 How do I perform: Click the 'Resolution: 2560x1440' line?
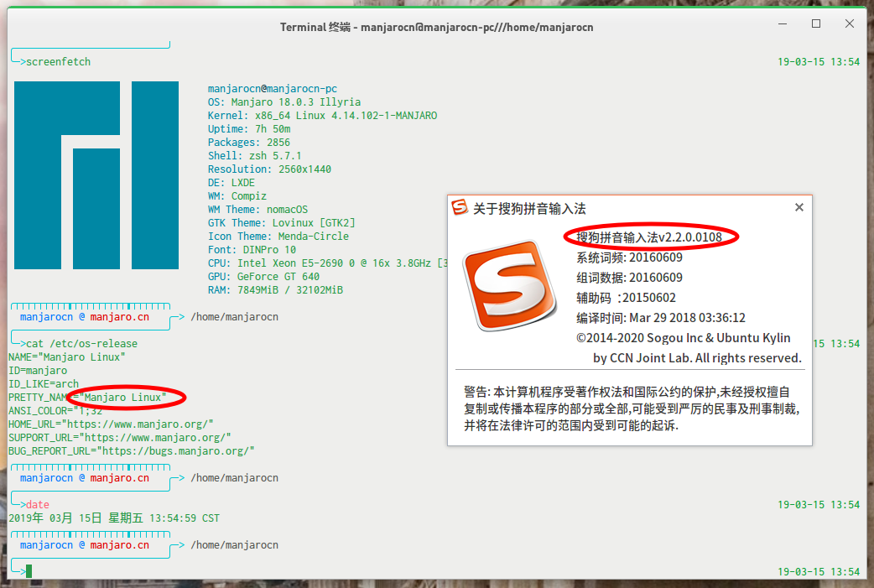(x=270, y=169)
